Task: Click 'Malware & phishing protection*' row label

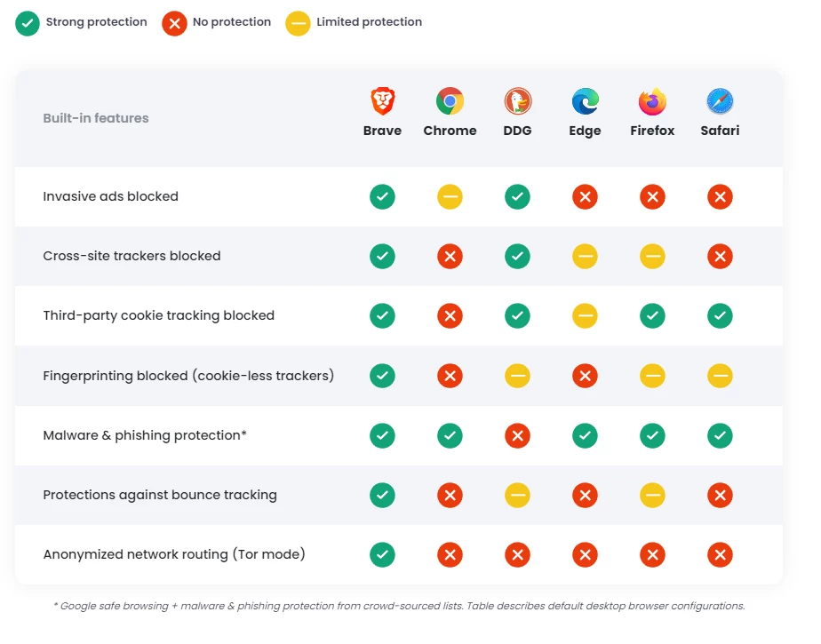Action: (145, 435)
